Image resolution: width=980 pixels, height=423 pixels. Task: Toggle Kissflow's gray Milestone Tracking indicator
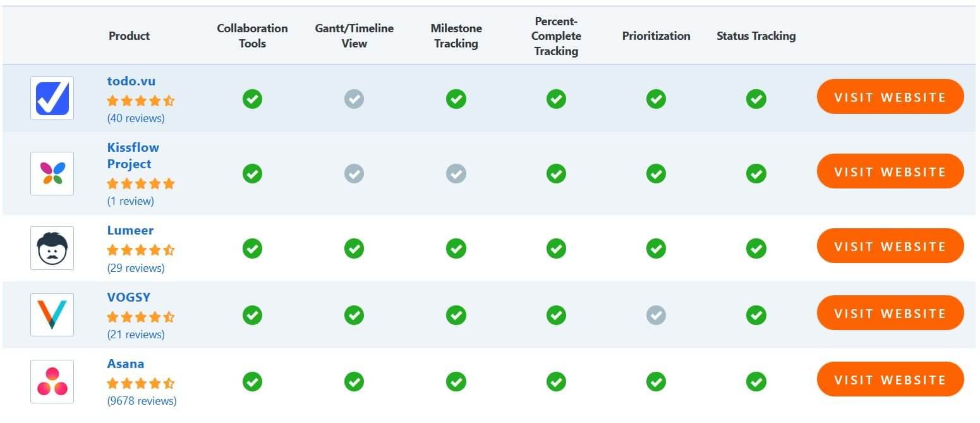coord(456,173)
